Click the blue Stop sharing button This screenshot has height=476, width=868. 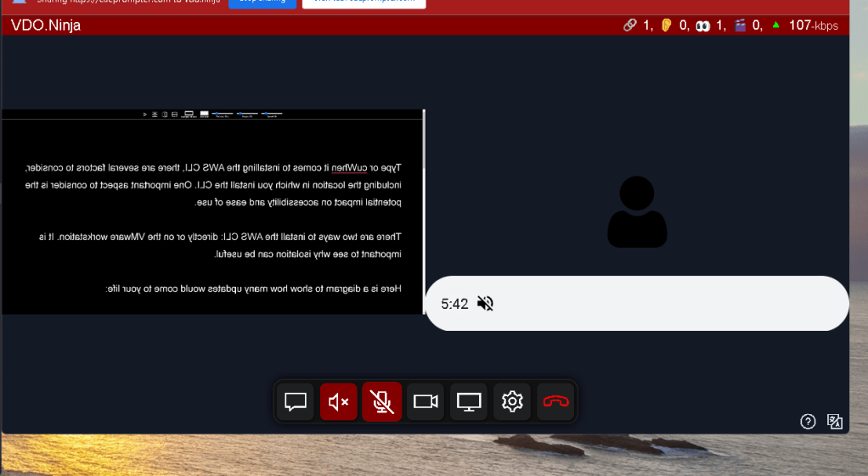(x=262, y=3)
